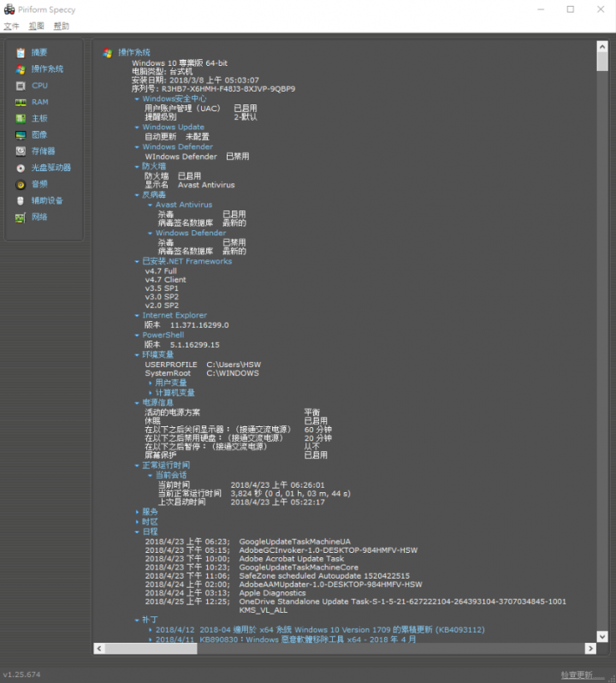Collapse the Windows Update section
The height and width of the screenshot is (683, 616).
coord(137,128)
